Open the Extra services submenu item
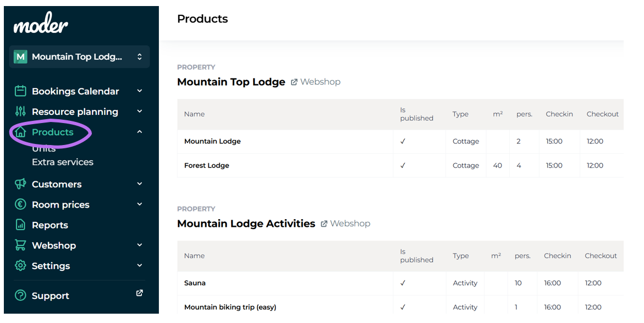The height and width of the screenshot is (323, 644). pyautogui.click(x=63, y=162)
